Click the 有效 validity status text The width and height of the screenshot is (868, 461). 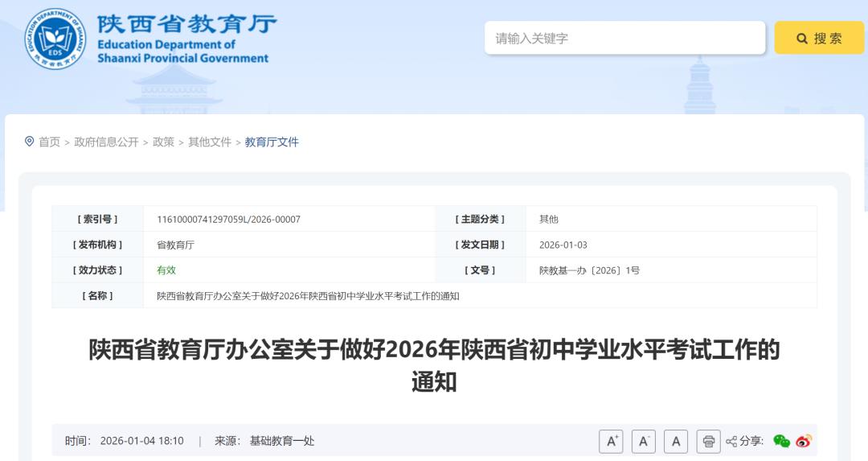tap(166, 270)
